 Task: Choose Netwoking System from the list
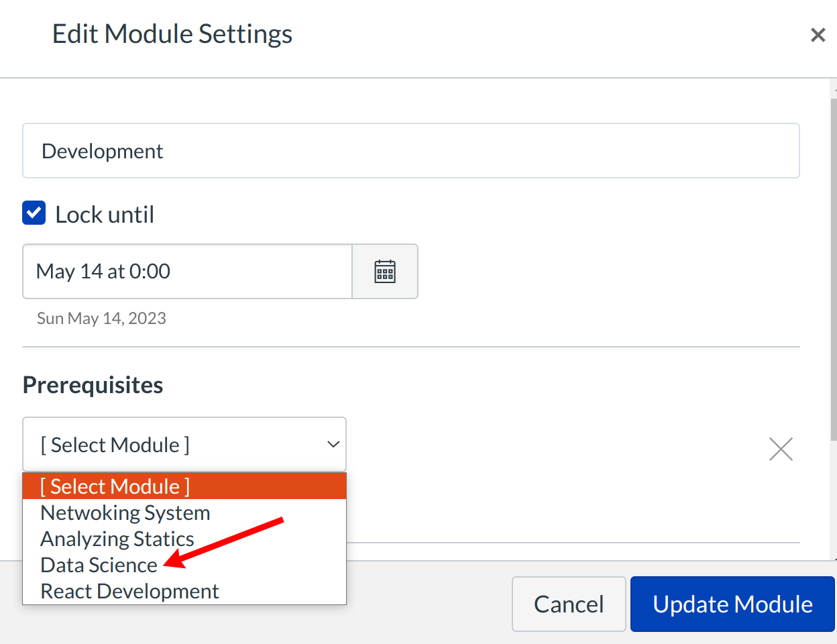[125, 513]
